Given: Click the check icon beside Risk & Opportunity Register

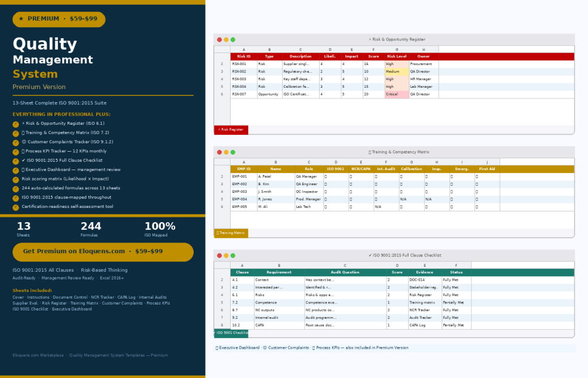Looking at the screenshot, I should (x=16, y=124).
